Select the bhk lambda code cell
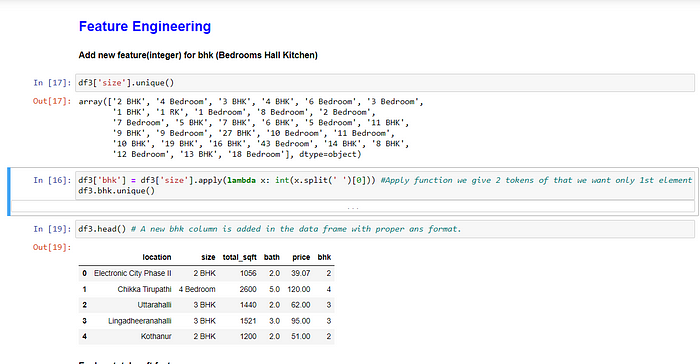Screen dimensions: 700x364 tap(385, 185)
